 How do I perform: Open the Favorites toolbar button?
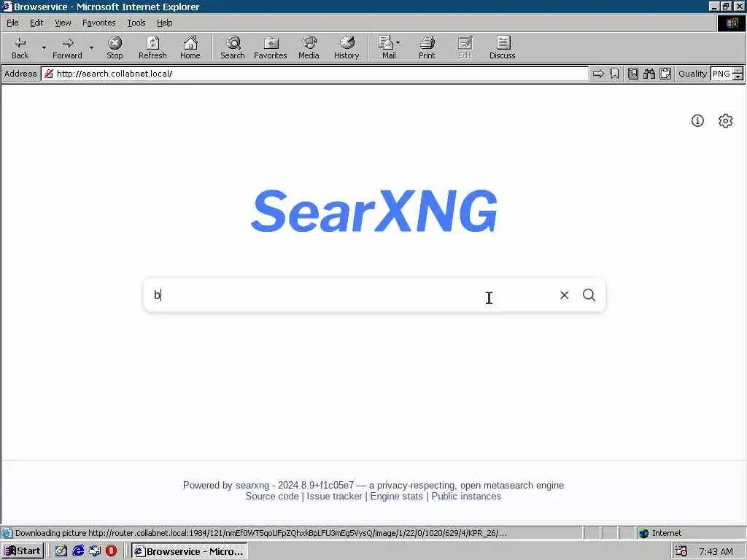coord(271,47)
